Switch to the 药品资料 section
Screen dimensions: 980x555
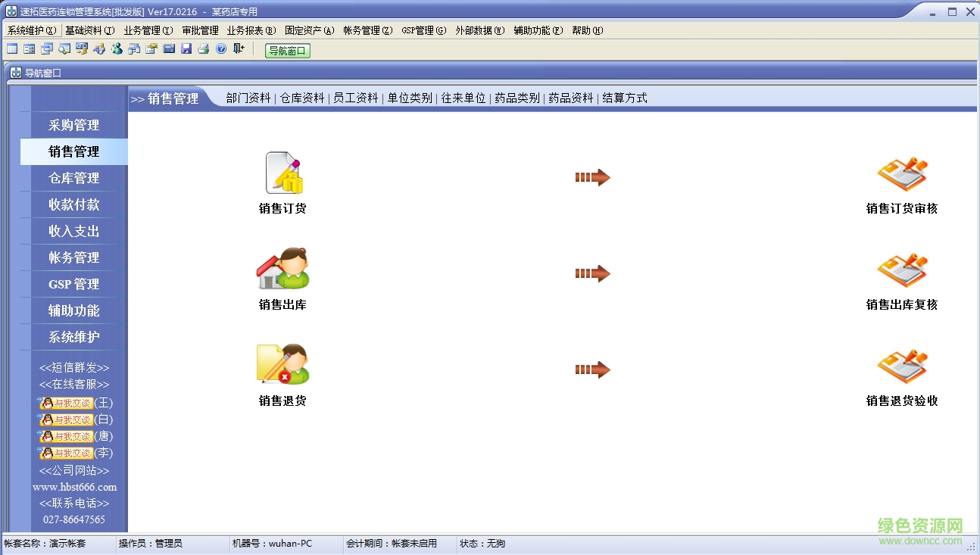[x=571, y=98]
